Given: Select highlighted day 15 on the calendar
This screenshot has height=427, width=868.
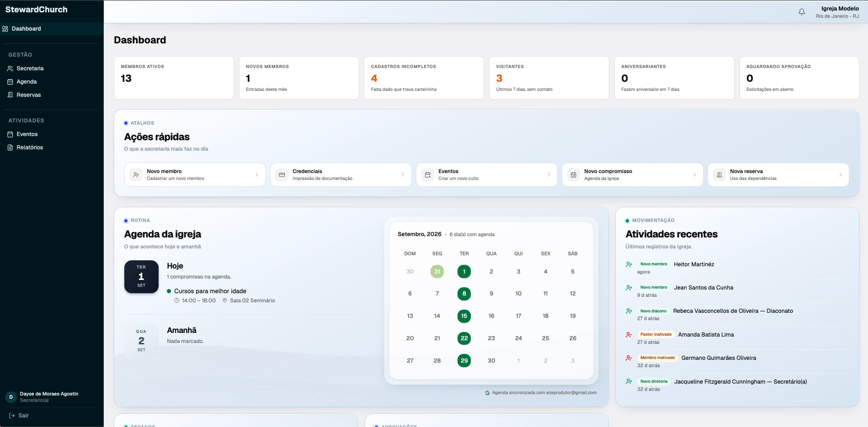Looking at the screenshot, I should pyautogui.click(x=464, y=316).
